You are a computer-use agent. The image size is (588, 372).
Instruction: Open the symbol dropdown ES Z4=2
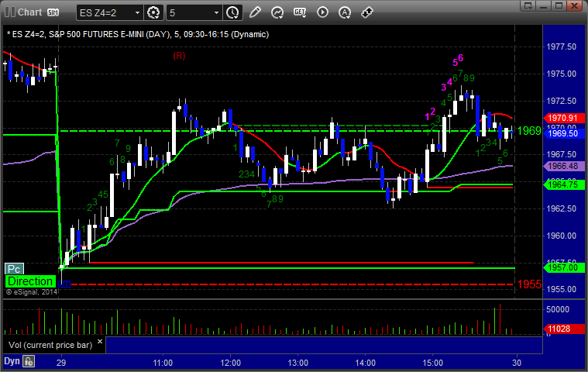[109, 12]
